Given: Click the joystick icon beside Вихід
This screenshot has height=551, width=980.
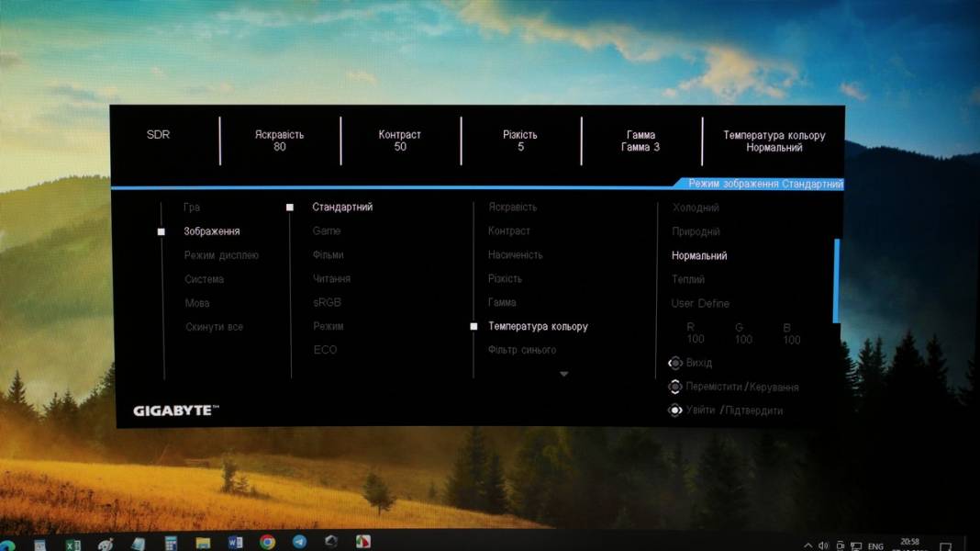Looking at the screenshot, I should 675,364.
